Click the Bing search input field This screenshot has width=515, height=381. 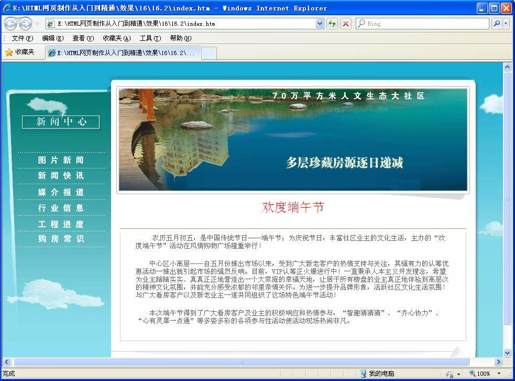click(423, 24)
